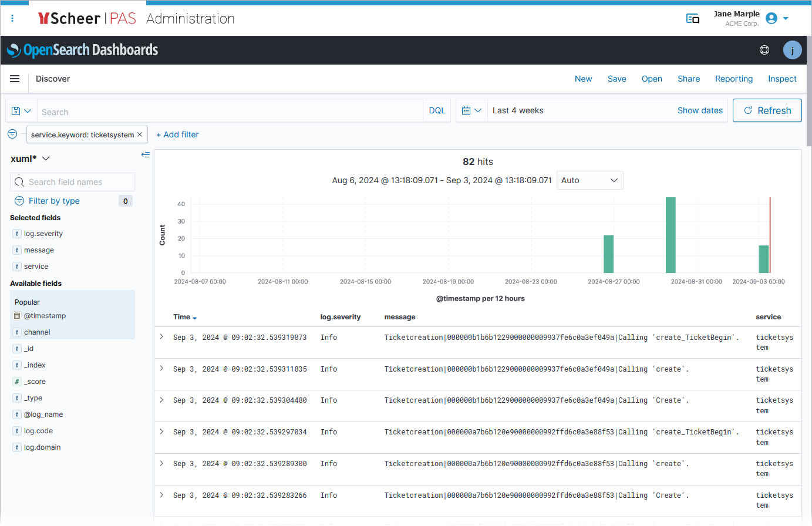
Task: Toggle the Time column sort order
Action: [195, 317]
